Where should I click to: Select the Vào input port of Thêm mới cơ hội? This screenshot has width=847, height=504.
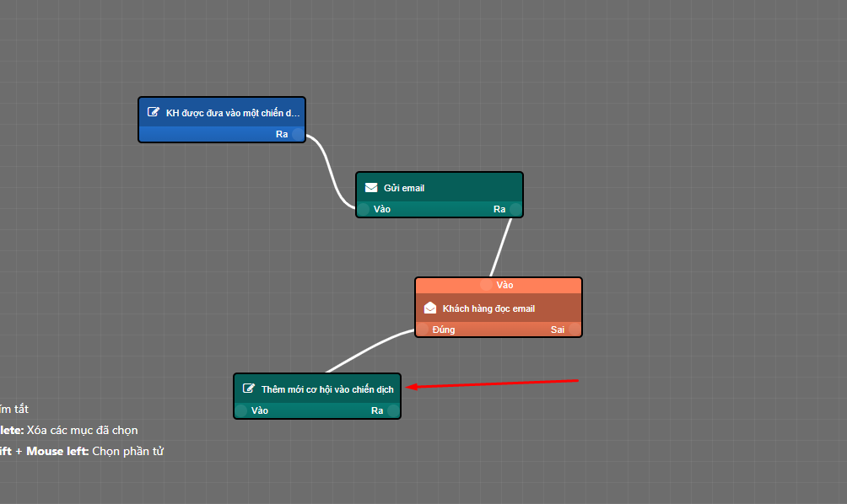pyautogui.click(x=241, y=410)
